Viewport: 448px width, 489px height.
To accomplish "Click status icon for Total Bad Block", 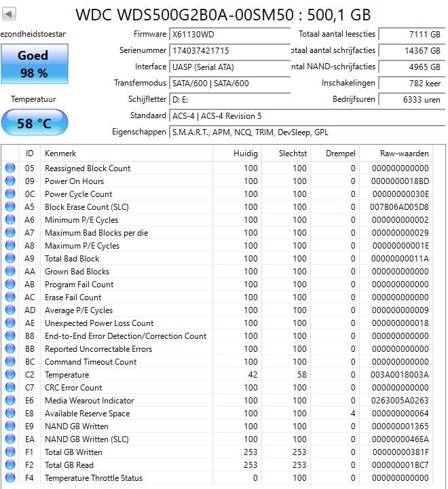I will pos(10,259).
